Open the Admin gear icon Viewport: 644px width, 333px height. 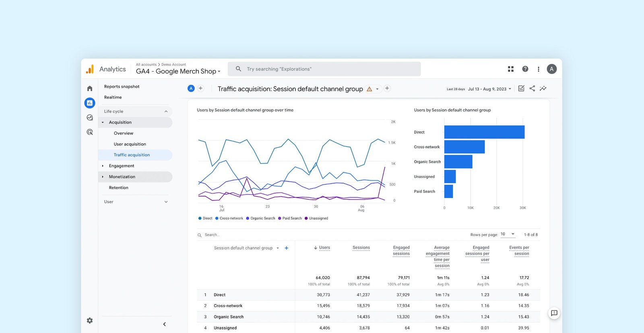click(x=90, y=321)
